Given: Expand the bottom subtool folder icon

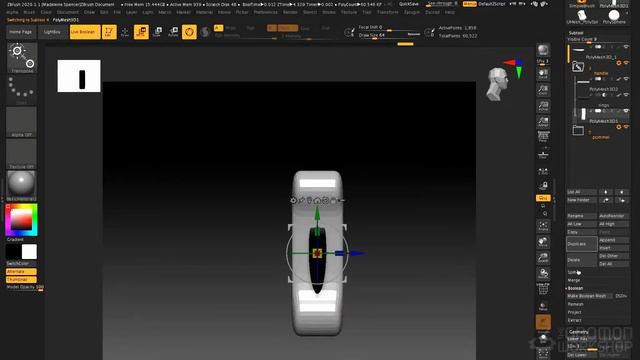Looking at the screenshot, I should click(578, 130).
